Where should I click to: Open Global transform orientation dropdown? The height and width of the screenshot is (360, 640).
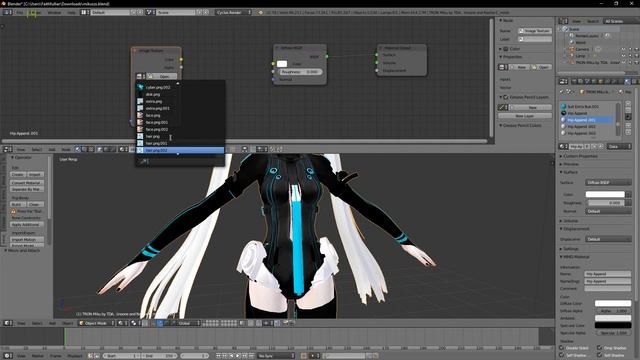pos(188,323)
